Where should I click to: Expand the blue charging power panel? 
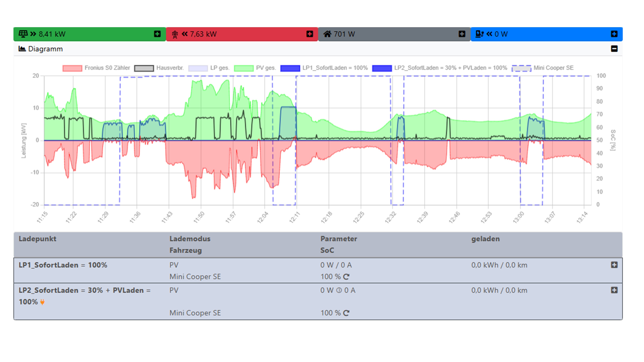[614, 34]
